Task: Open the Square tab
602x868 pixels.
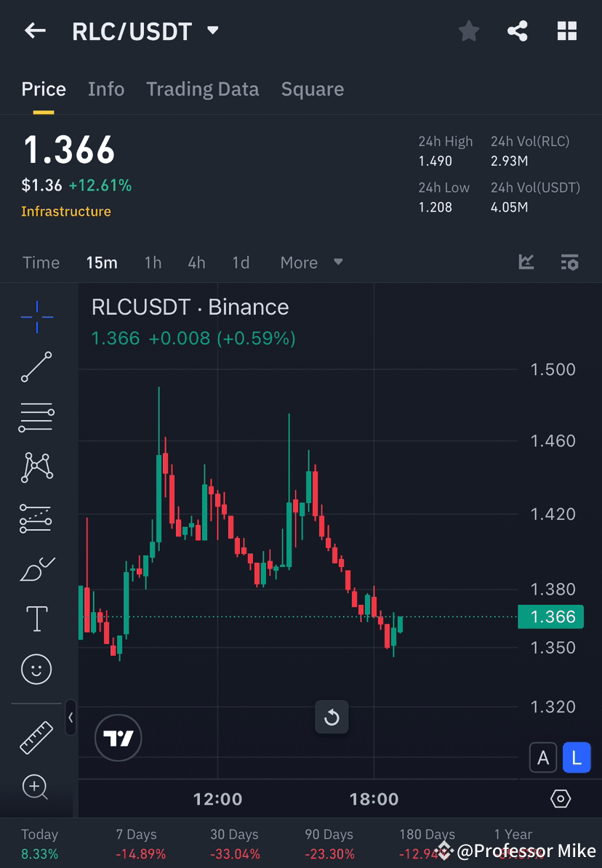Action: point(312,89)
